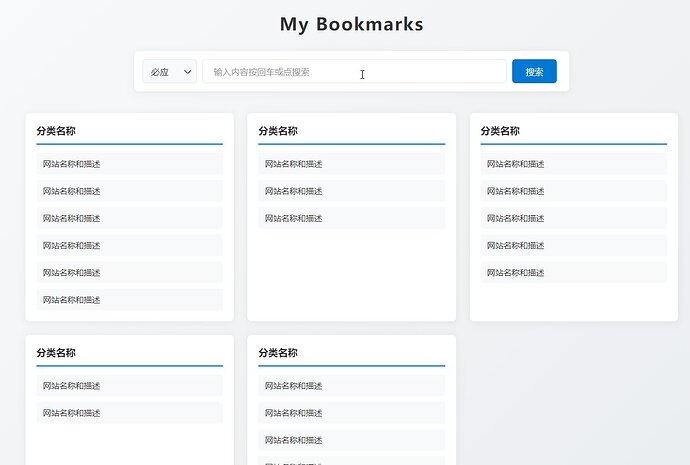This screenshot has width=690, height=465.
Task: Open first link in top-right category card
Action: [x=573, y=164]
